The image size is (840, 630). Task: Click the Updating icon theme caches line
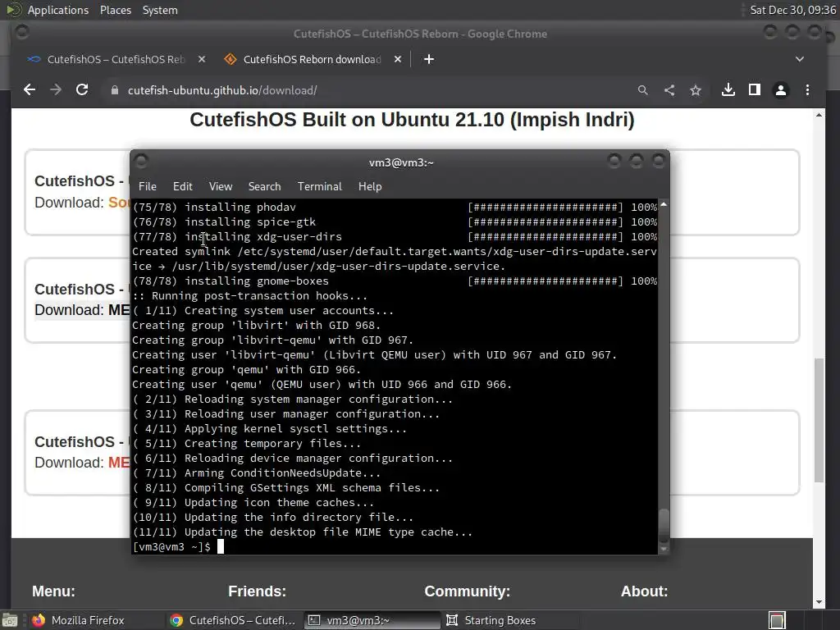(x=253, y=503)
